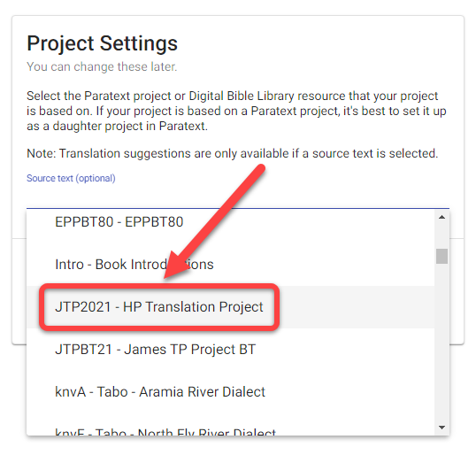Click the red annotation arrow graphic
Image resolution: width=476 pixels, height=455 pixels.
coord(214,222)
